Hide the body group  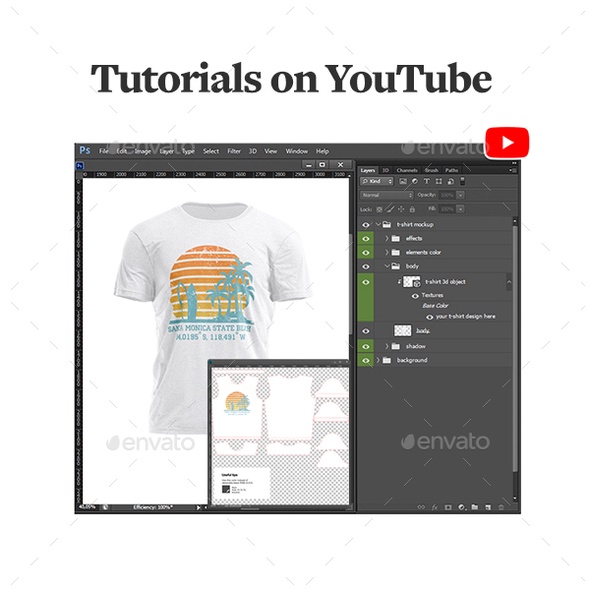366,266
